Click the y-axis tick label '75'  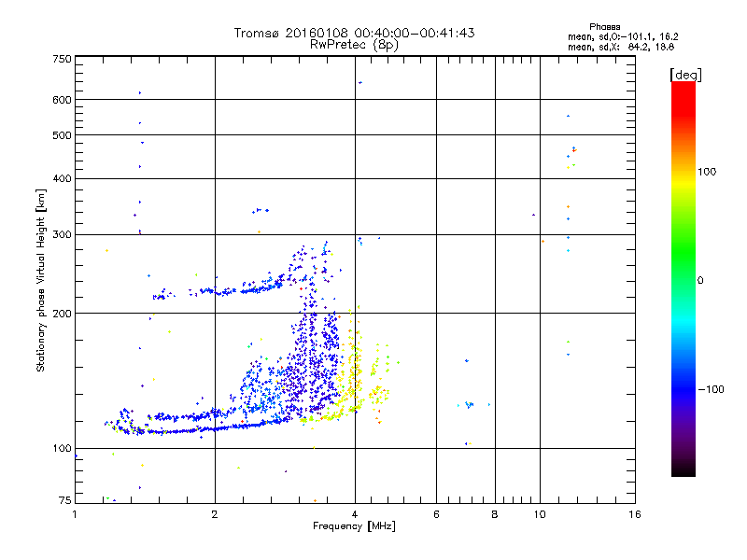click(x=65, y=500)
